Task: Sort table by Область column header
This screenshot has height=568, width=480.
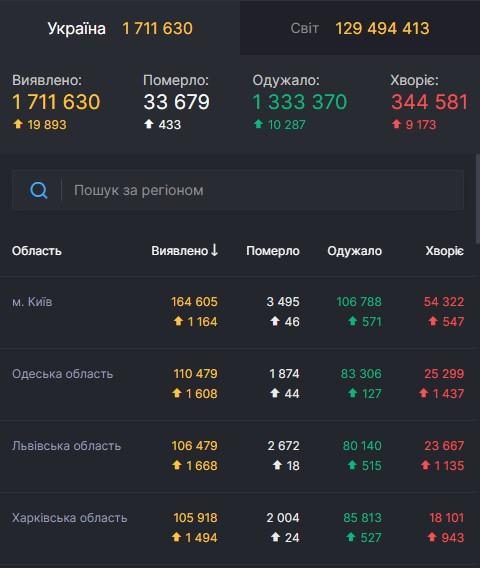Action: (x=37, y=251)
